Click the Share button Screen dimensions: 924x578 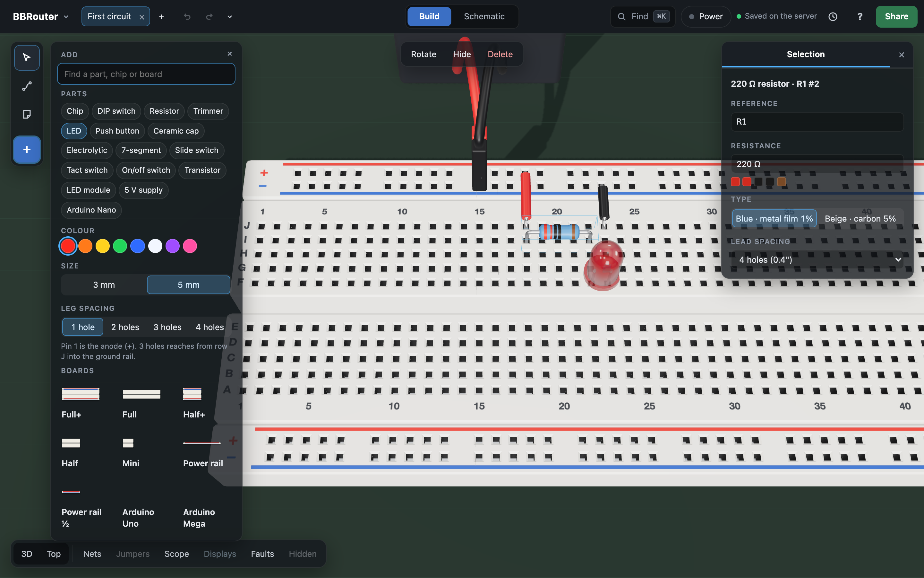[x=896, y=16]
